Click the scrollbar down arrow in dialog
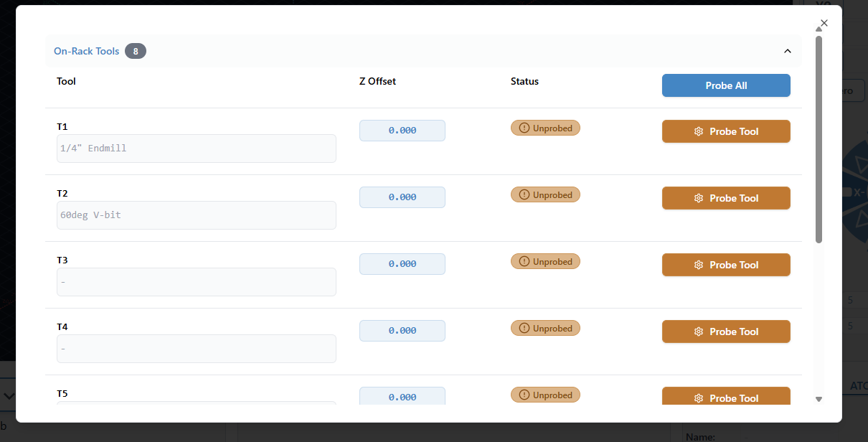Screen dimensions: 868x442 (x=819, y=399)
